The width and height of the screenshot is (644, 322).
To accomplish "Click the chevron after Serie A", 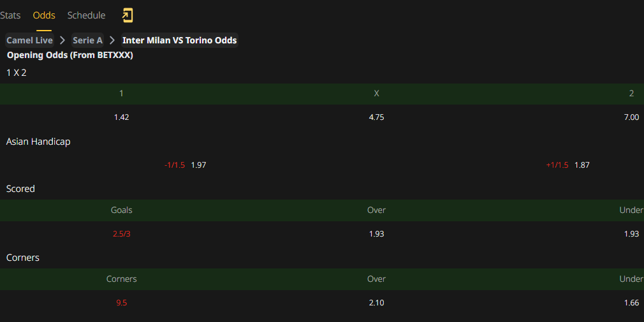I will [x=112, y=40].
